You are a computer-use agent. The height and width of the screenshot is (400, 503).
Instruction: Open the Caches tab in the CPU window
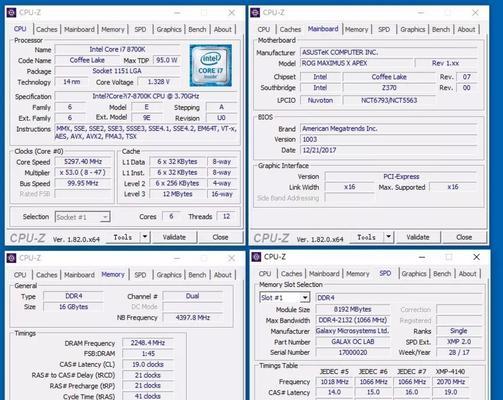coord(47,29)
